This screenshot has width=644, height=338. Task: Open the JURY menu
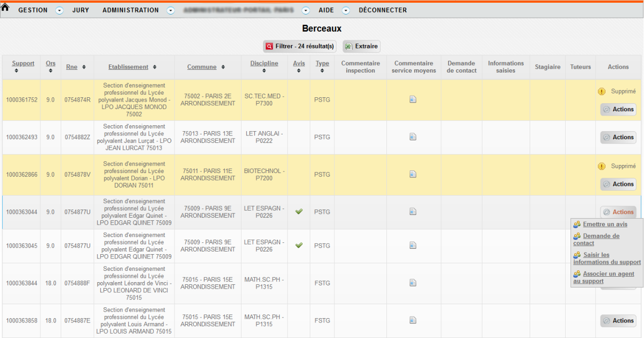click(x=81, y=10)
